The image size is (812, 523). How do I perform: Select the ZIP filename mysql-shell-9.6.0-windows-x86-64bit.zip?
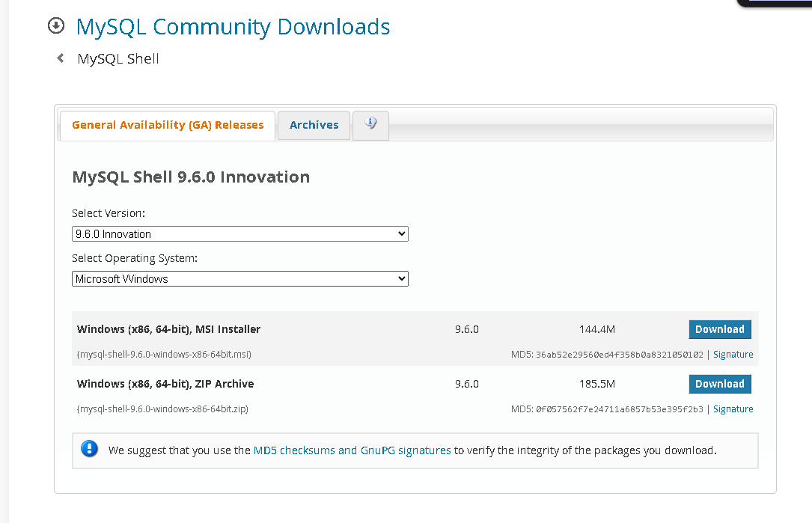[162, 409]
